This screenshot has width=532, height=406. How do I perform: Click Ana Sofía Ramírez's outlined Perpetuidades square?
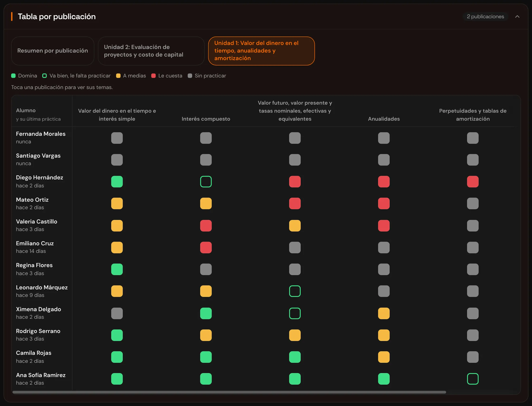473,379
